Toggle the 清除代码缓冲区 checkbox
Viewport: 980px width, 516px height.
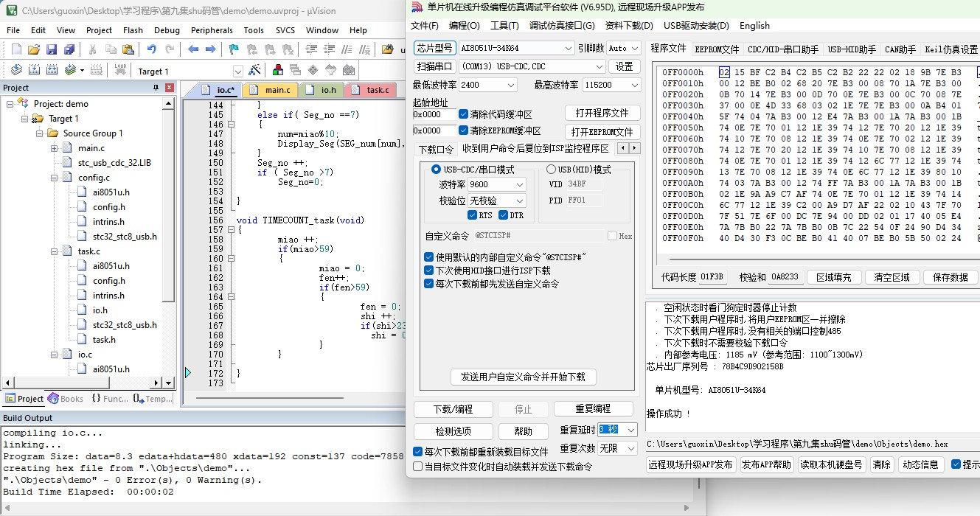464,114
